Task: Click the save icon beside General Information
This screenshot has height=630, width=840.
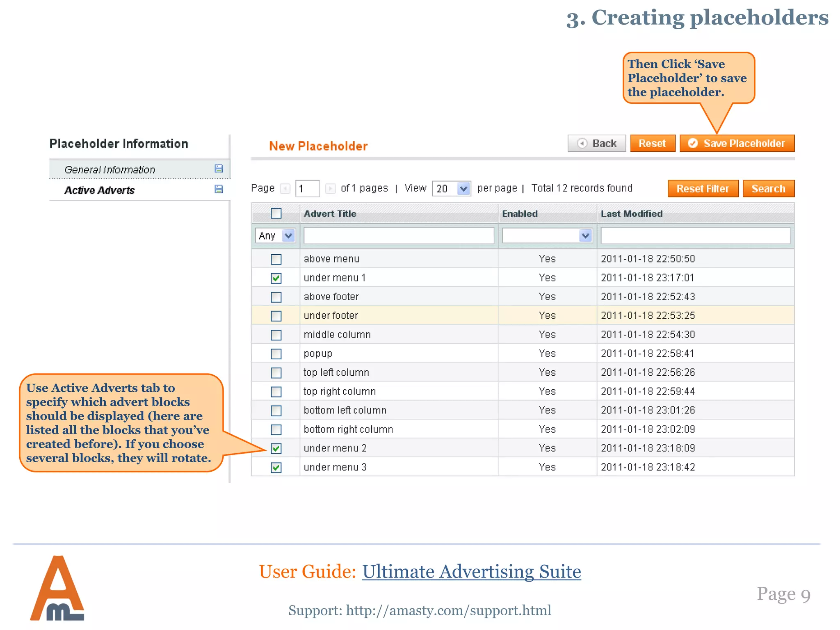Action: tap(219, 169)
